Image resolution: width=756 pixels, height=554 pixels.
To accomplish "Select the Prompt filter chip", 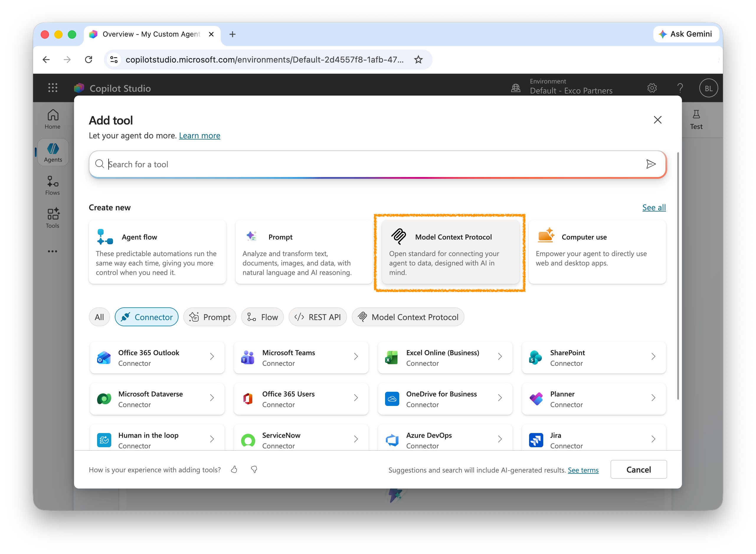I will coord(210,317).
